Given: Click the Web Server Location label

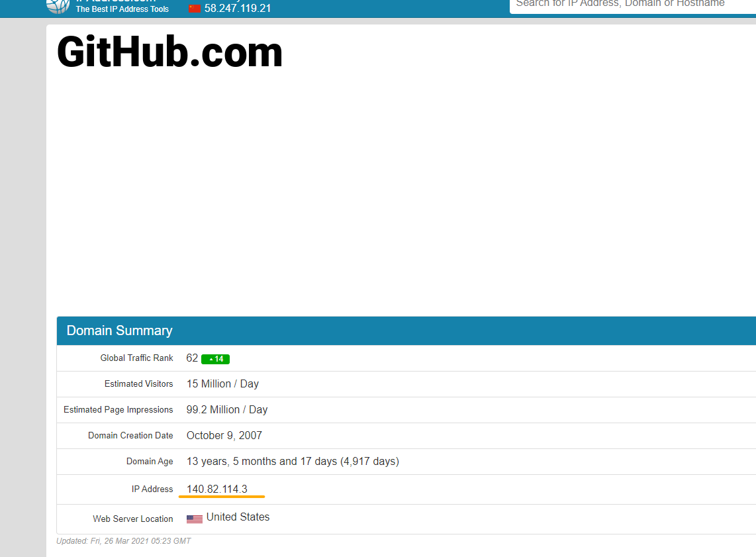Looking at the screenshot, I should 133,519.
